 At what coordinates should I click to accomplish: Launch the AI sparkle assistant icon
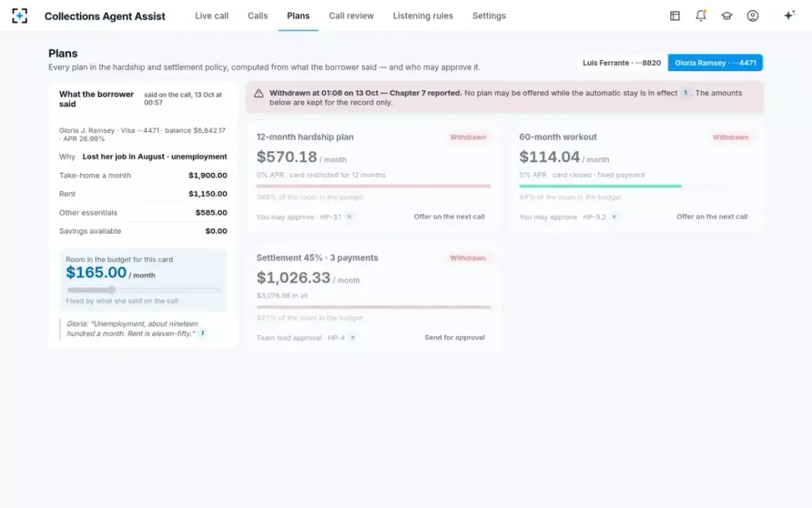click(x=789, y=16)
